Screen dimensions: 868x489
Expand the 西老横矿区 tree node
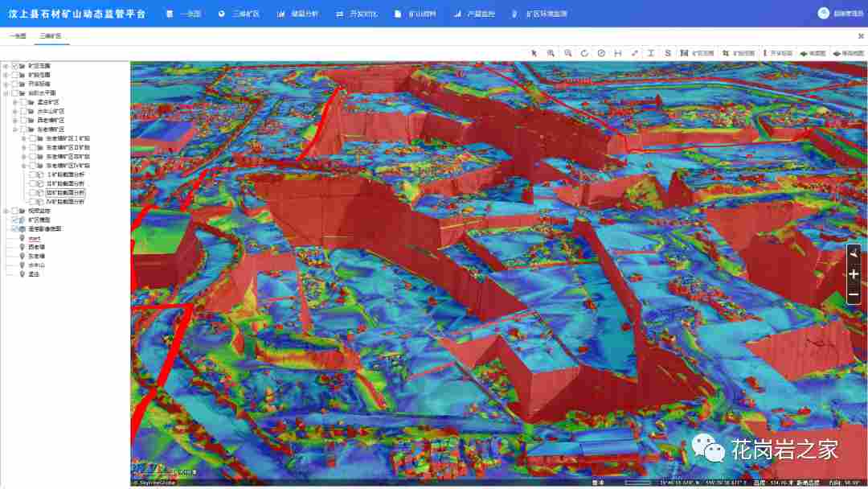[14, 120]
